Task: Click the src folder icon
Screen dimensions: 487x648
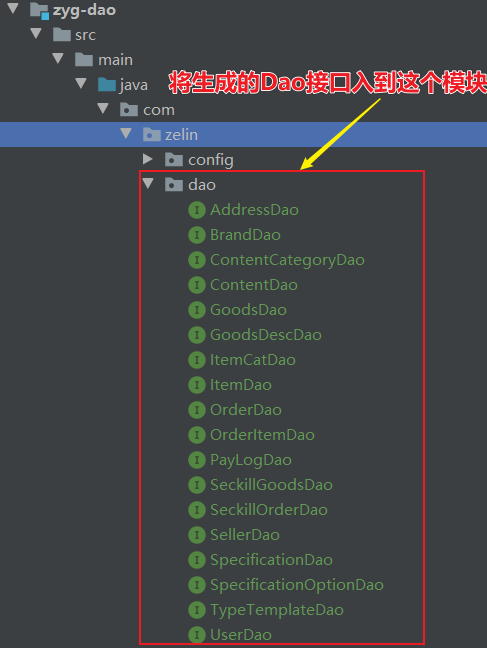Action: click(x=62, y=35)
